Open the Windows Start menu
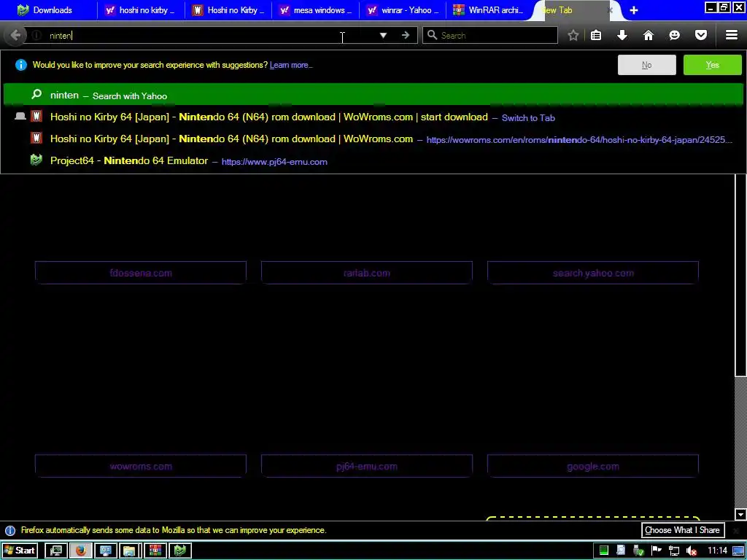The width and height of the screenshot is (747, 560). [19, 551]
